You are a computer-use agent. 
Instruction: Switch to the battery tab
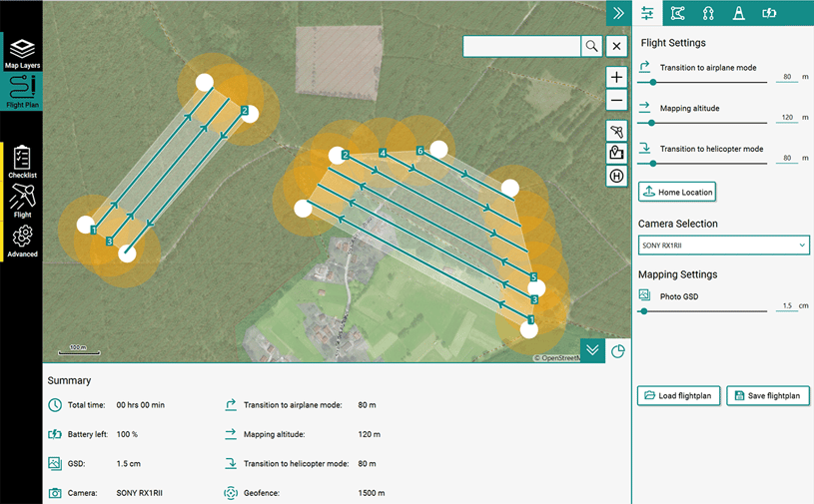(x=769, y=13)
